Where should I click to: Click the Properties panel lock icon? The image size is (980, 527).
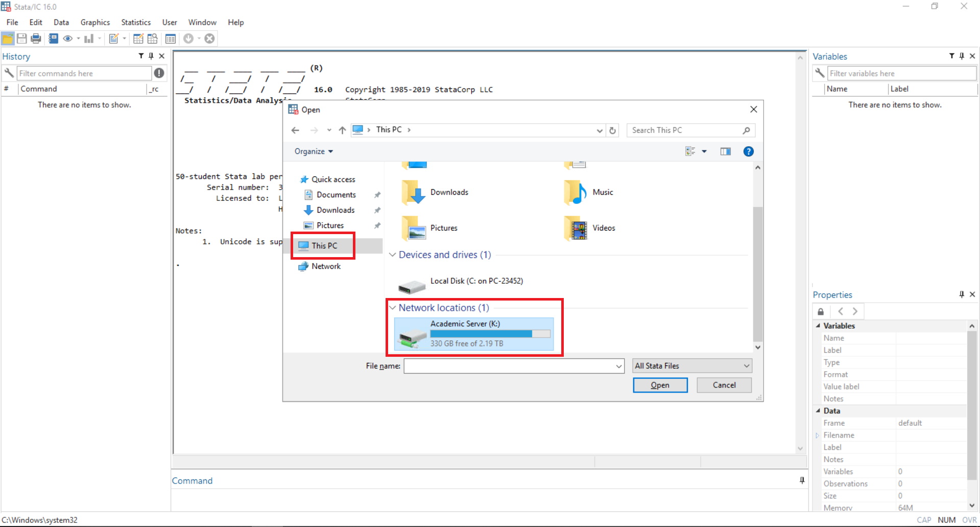coord(821,311)
